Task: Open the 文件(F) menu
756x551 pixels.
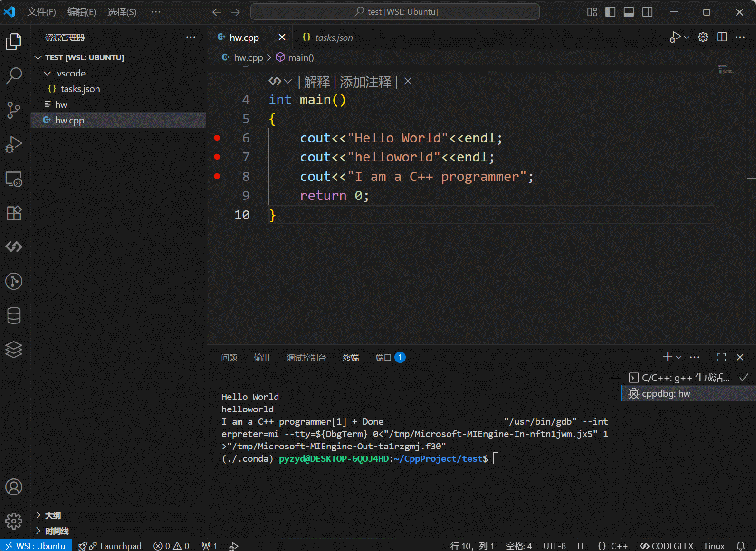Action: point(41,12)
